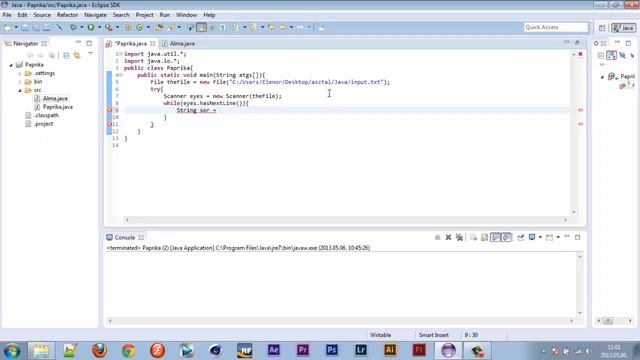Select the Java perspective button
Screen dimensions: 640x360
(x=623, y=28)
